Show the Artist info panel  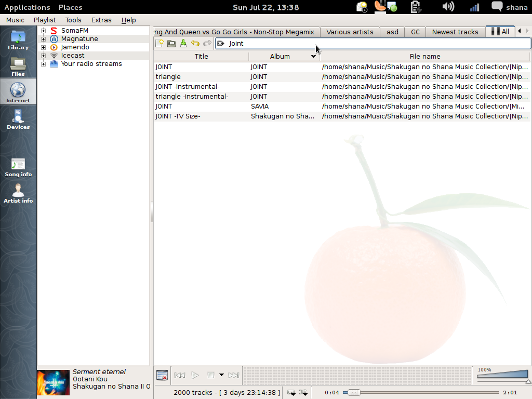(x=18, y=193)
